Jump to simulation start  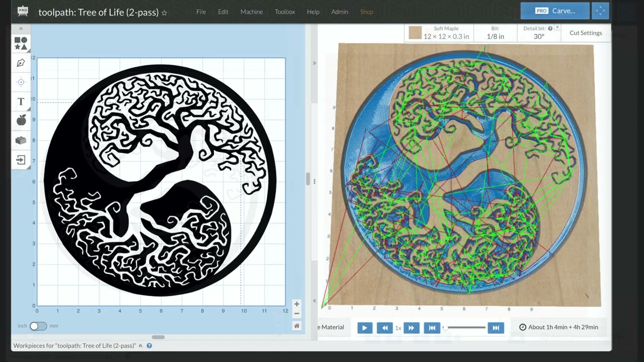click(432, 328)
